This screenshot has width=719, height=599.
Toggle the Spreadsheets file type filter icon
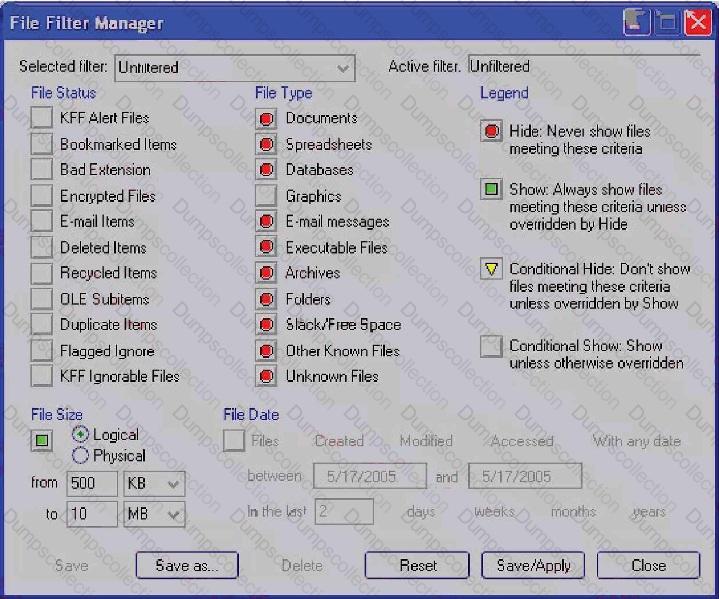[x=266, y=145]
